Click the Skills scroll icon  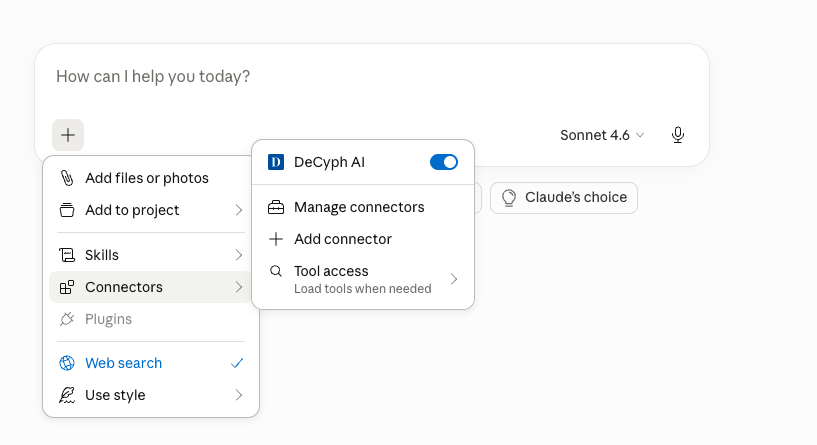coord(67,255)
